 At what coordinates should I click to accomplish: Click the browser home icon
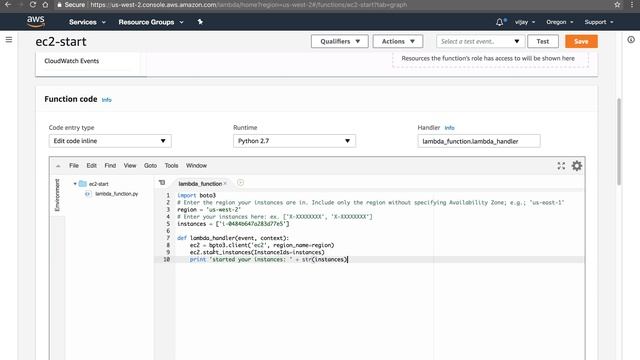45,4
